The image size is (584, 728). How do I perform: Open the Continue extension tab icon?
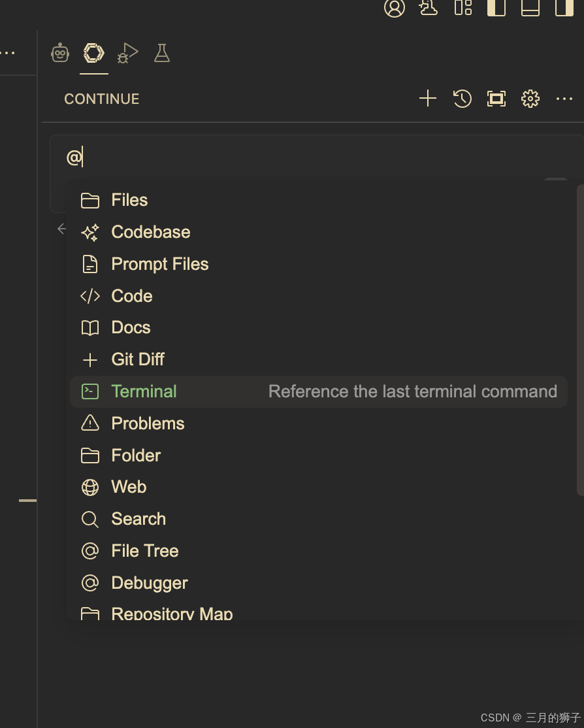94,53
